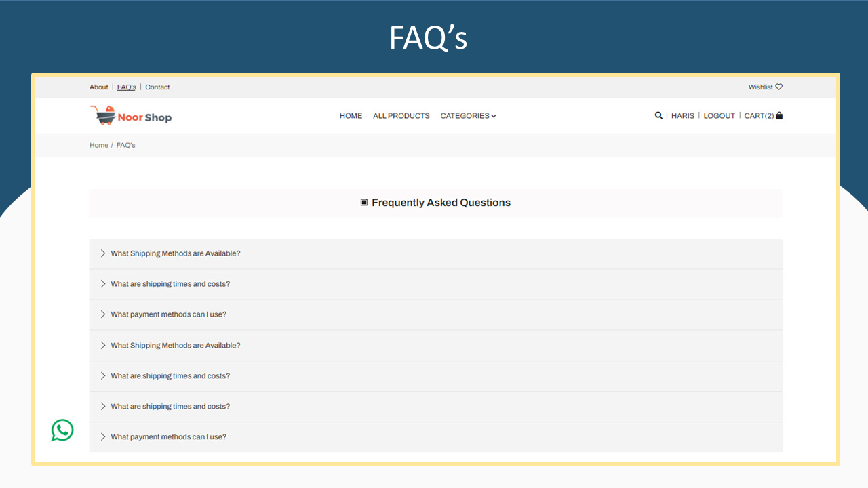Screen dimensions: 868x488
Task: Click the Wishlist heart icon
Action: [779, 87]
